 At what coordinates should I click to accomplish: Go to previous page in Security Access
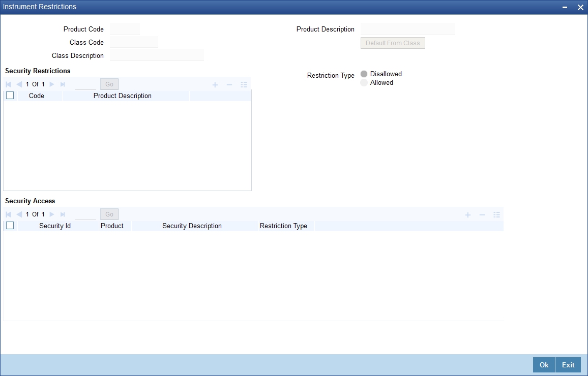pyautogui.click(x=19, y=214)
